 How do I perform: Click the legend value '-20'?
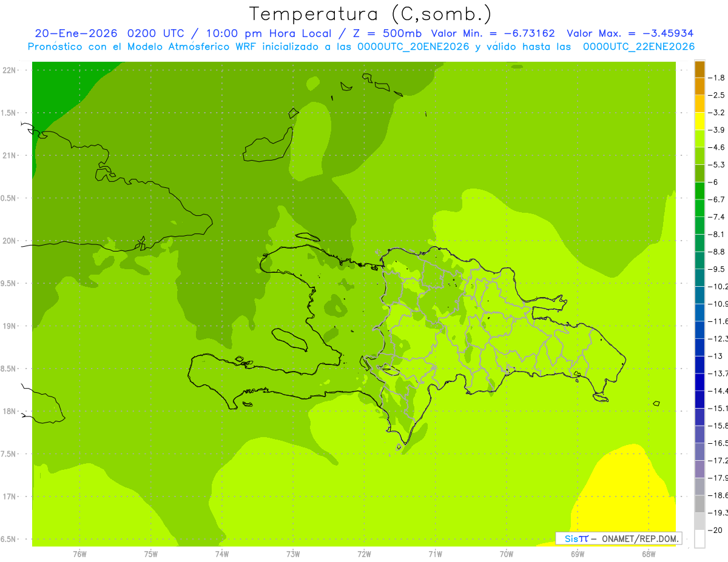pyautogui.click(x=715, y=530)
